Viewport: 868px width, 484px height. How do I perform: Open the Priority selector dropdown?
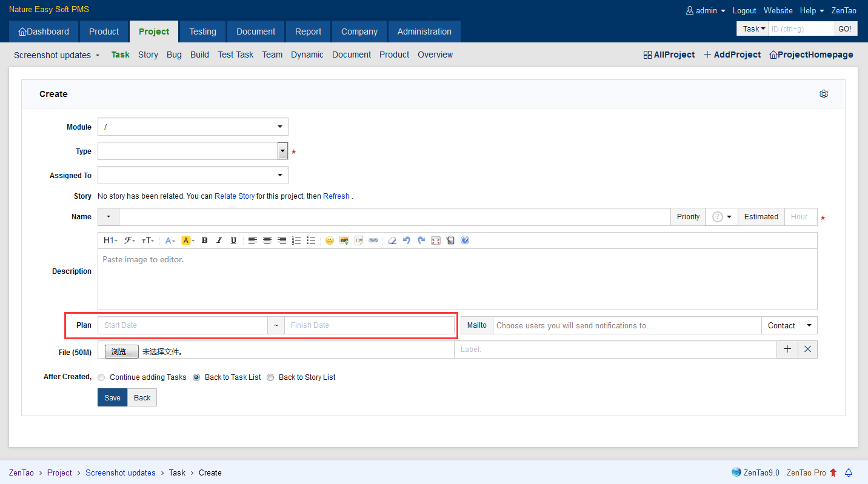coord(721,217)
